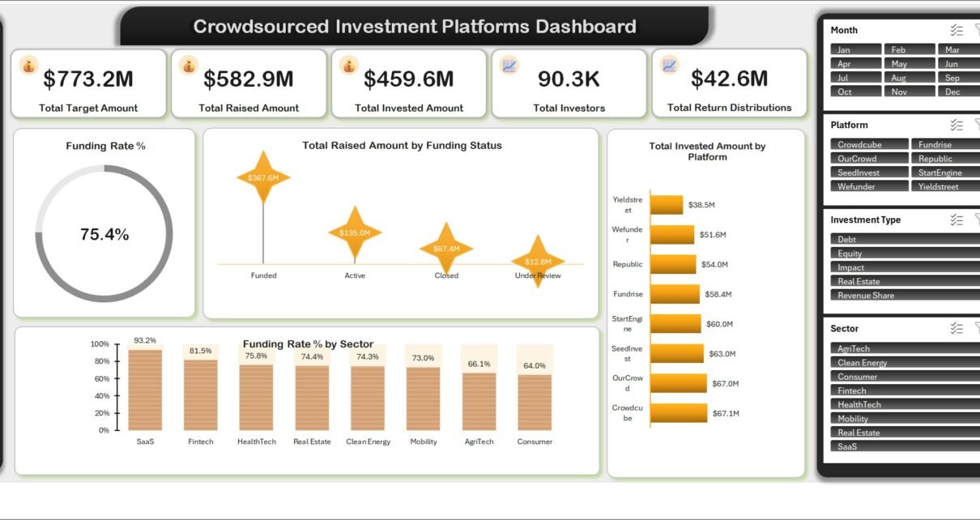Toggle multi-select icon in Platform slicer
The width and height of the screenshot is (980, 520).
pyautogui.click(x=957, y=125)
